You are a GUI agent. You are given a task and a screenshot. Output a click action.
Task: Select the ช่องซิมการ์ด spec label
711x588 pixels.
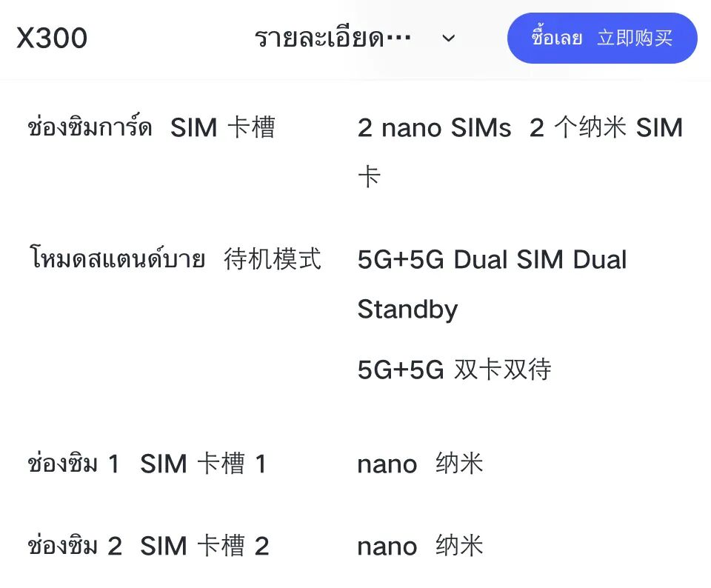90,128
